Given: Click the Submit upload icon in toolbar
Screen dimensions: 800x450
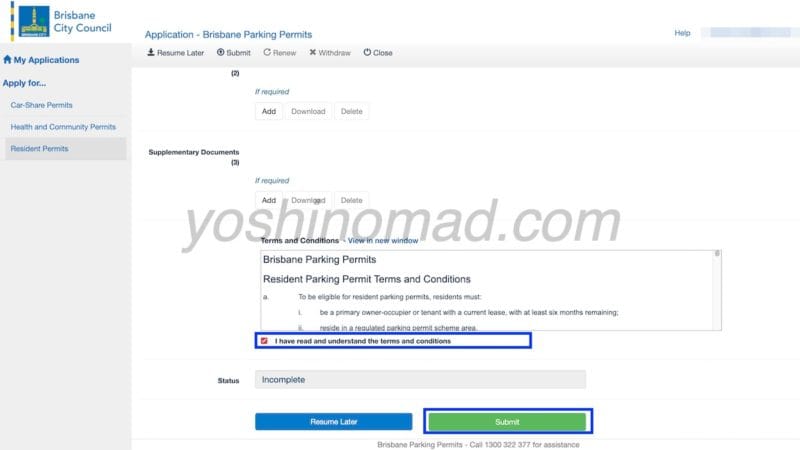Looking at the screenshot, I should pyautogui.click(x=220, y=52).
